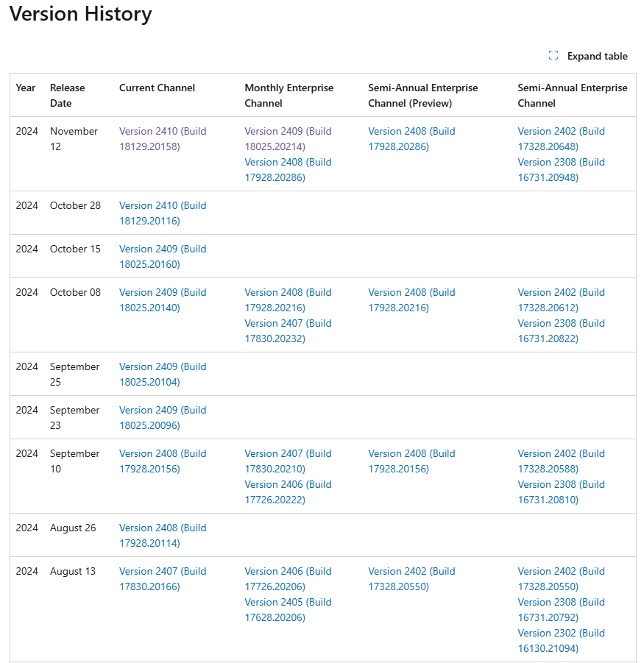The image size is (644, 663).
Task: Open Version 2308 Build 16731.20792 link
Action: pos(562,610)
